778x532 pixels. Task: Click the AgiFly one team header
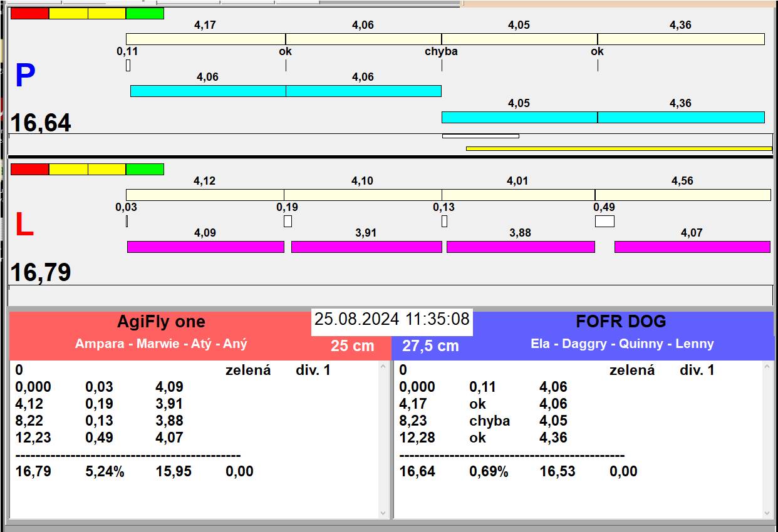(x=161, y=322)
